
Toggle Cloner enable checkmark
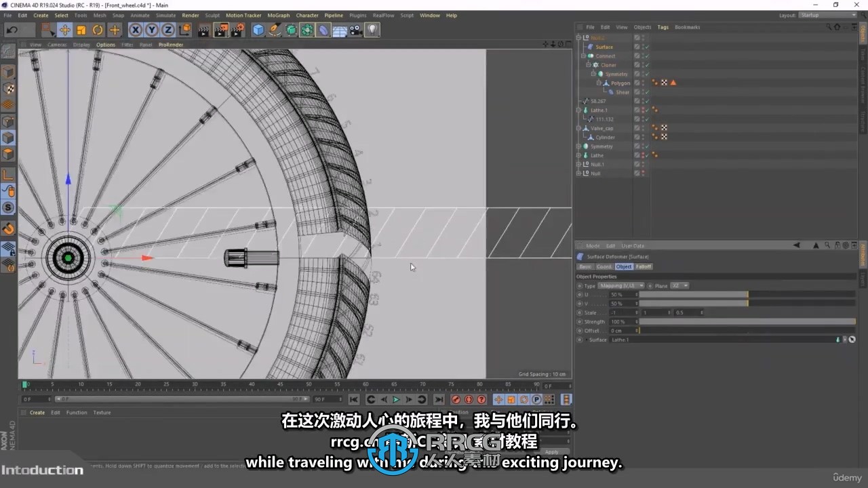647,65
